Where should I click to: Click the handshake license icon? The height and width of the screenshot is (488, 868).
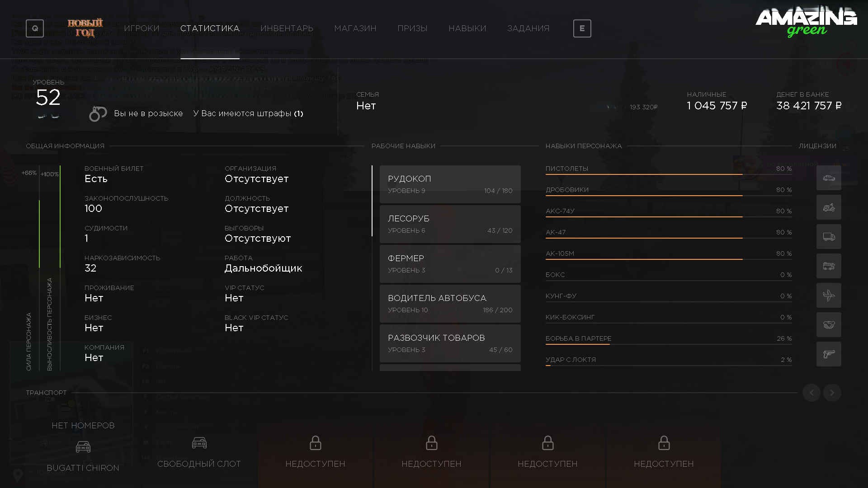pyautogui.click(x=829, y=325)
